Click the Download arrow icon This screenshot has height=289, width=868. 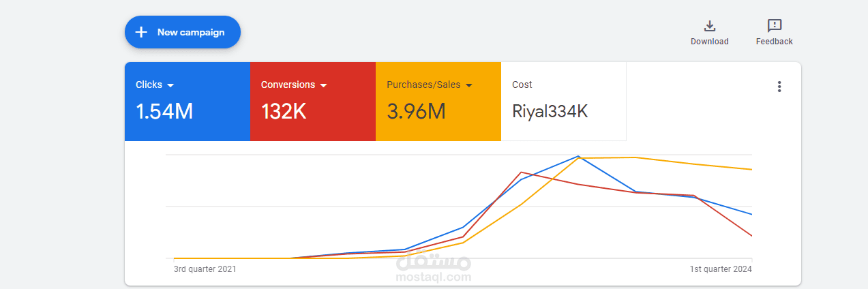[x=709, y=26]
